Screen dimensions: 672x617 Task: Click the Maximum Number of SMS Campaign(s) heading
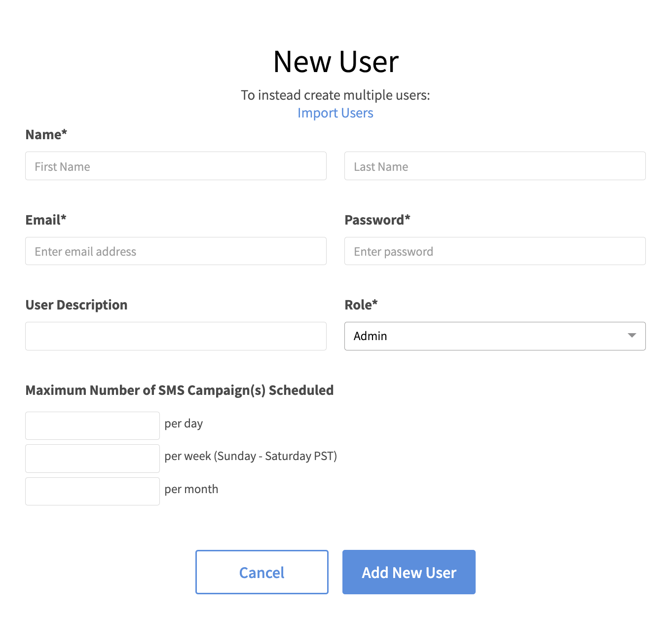pos(180,390)
